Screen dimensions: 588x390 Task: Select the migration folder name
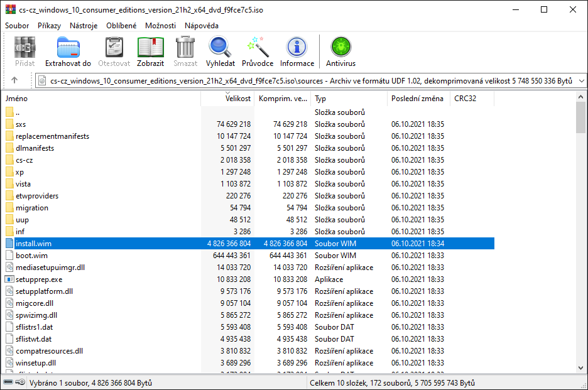(x=32, y=208)
